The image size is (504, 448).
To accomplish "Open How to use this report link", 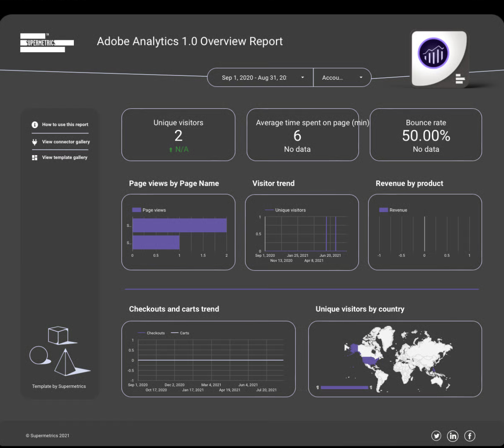I will click(65, 125).
